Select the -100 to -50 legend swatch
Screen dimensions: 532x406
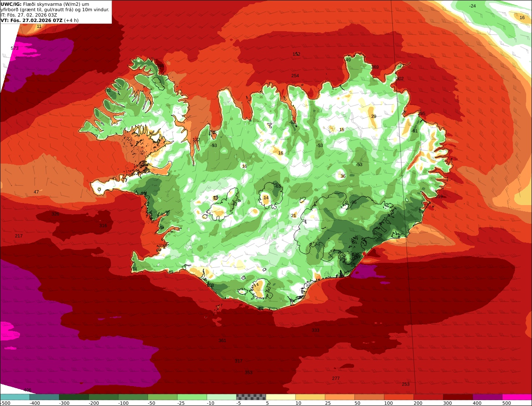133,397
